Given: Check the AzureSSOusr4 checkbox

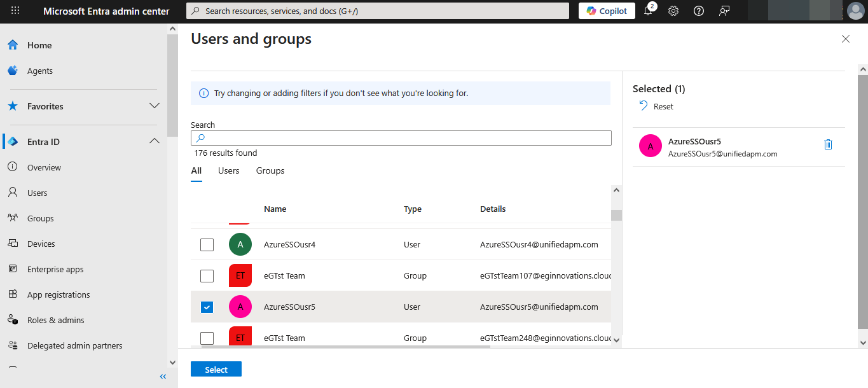Looking at the screenshot, I should 207,244.
